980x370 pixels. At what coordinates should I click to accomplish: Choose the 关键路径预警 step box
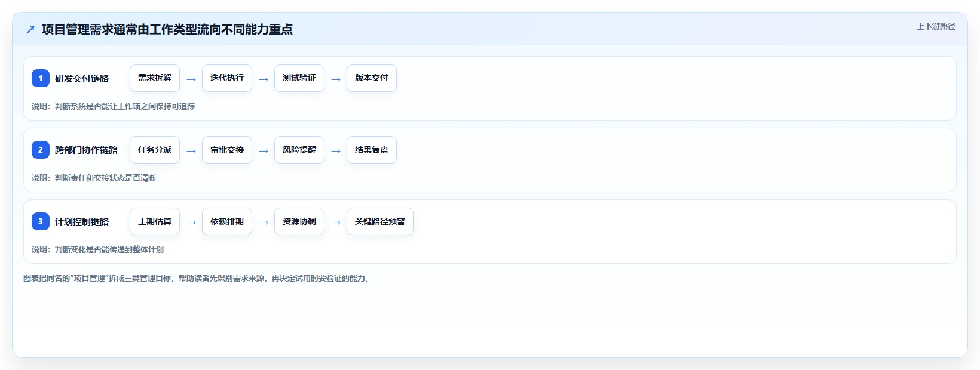coord(380,221)
